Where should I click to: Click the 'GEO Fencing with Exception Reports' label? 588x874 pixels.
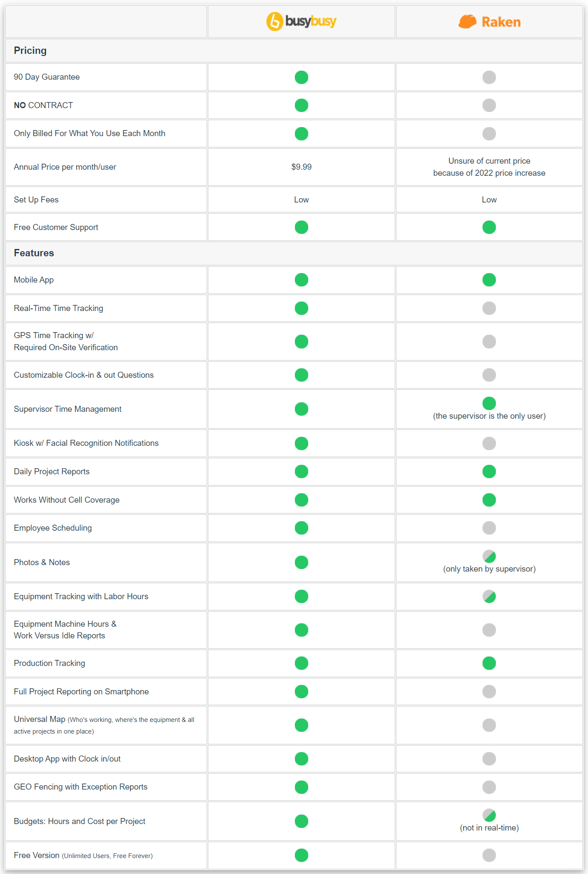[x=80, y=787]
